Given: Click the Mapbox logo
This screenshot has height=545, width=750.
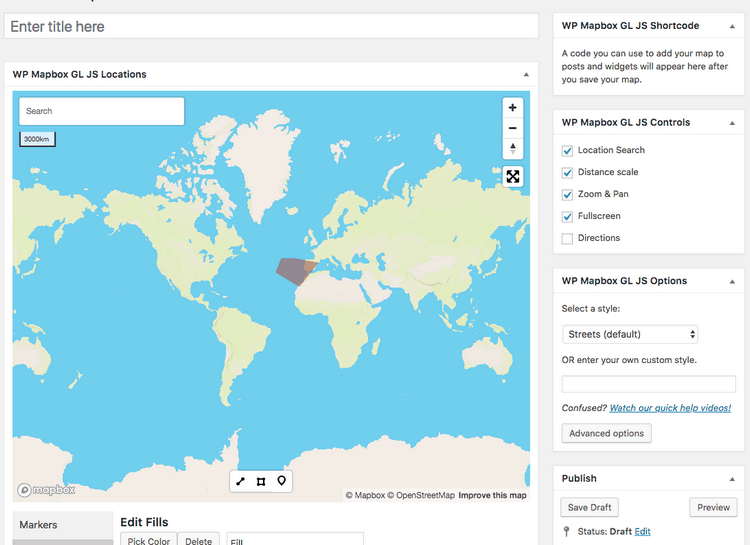Looking at the screenshot, I should pyautogui.click(x=47, y=490).
